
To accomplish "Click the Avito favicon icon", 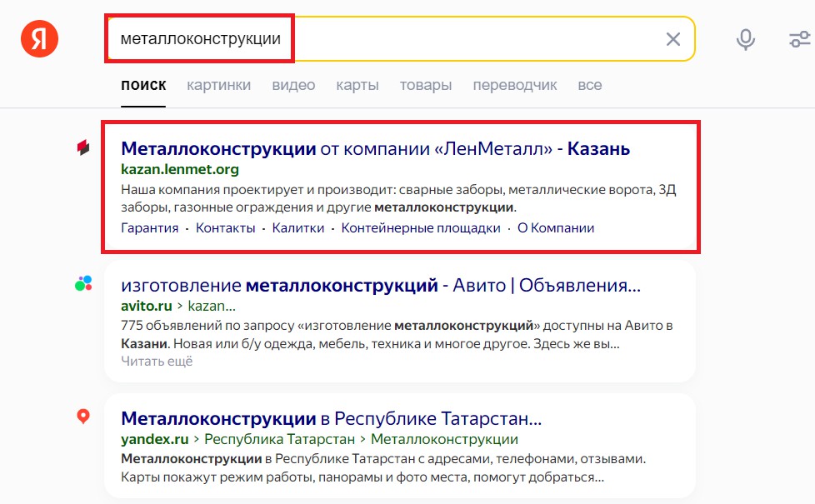I will (x=83, y=284).
